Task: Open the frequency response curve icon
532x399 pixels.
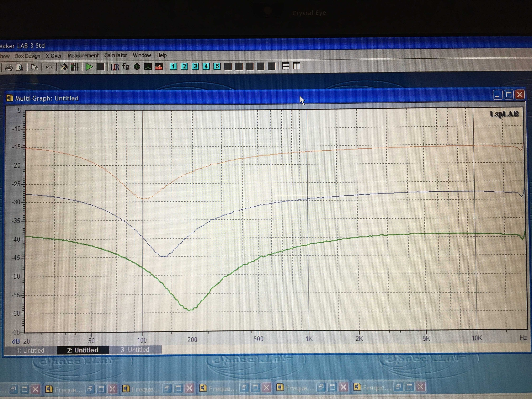Action: tap(148, 67)
